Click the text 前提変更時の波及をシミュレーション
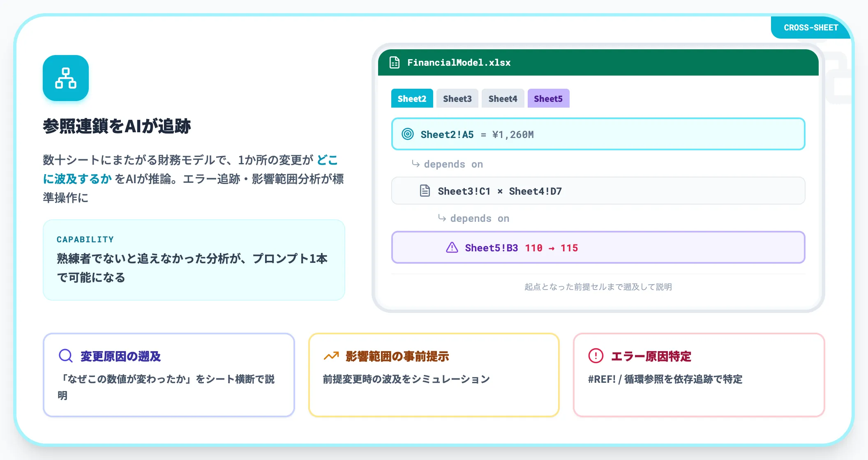 pyautogui.click(x=406, y=379)
